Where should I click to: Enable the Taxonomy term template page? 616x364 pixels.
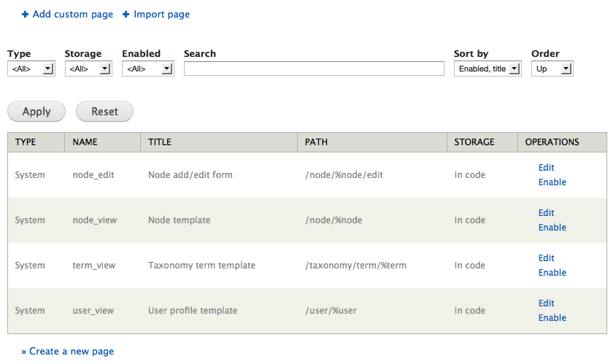552,273
